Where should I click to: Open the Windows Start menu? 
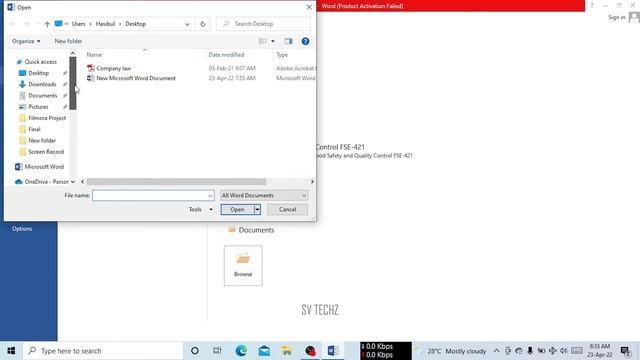(11, 351)
